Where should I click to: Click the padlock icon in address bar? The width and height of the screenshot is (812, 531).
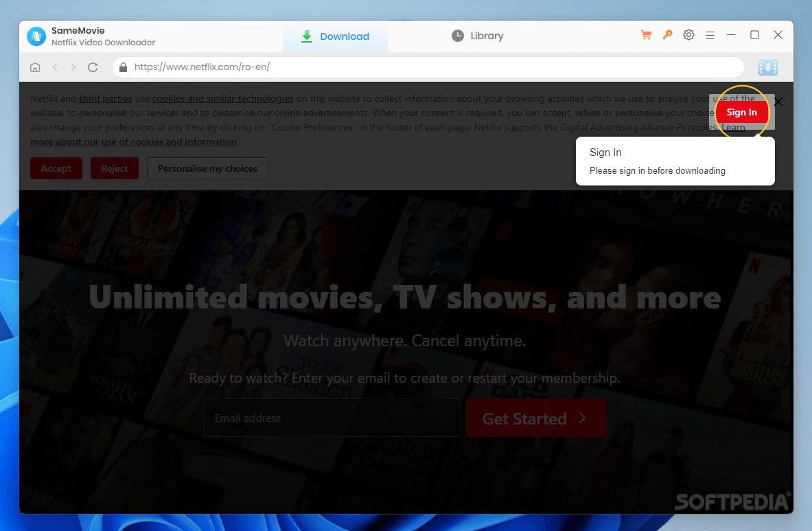point(124,67)
